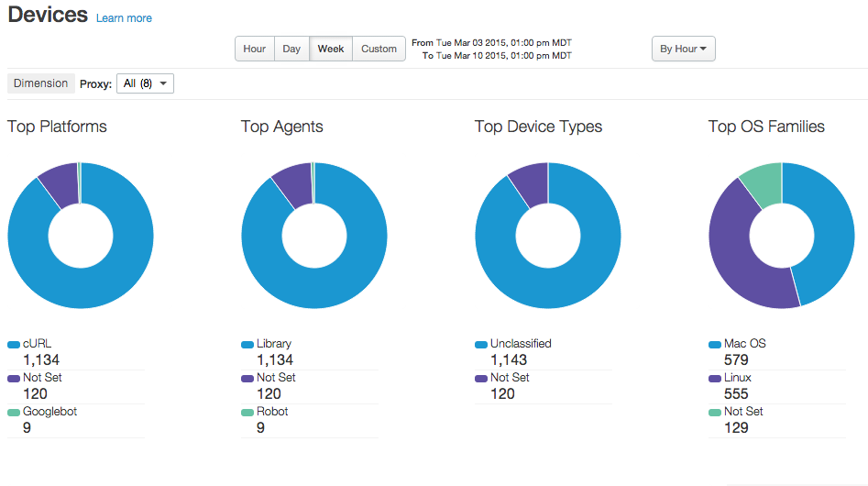Switch to the Week time range
Viewport: 868px width, 486px height.
coord(331,49)
